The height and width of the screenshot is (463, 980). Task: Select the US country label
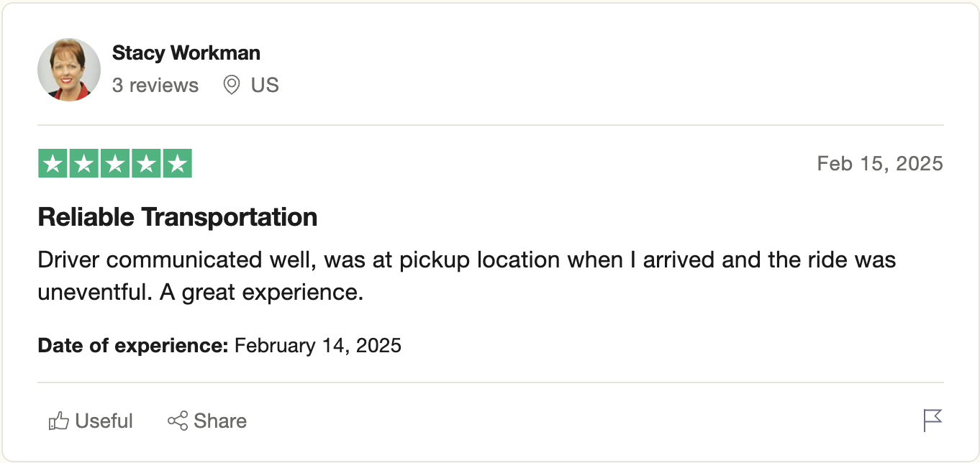(x=265, y=86)
